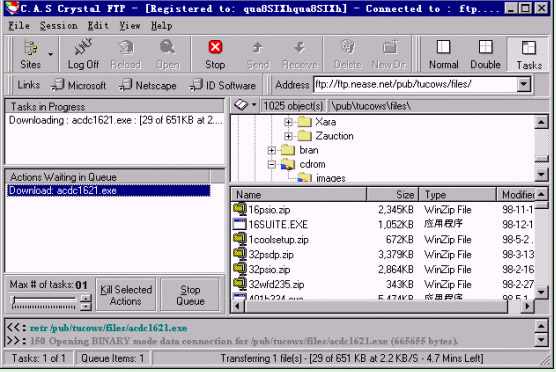556x372 pixels.
Task: Click the Open toolbar icon
Action: 167,55
